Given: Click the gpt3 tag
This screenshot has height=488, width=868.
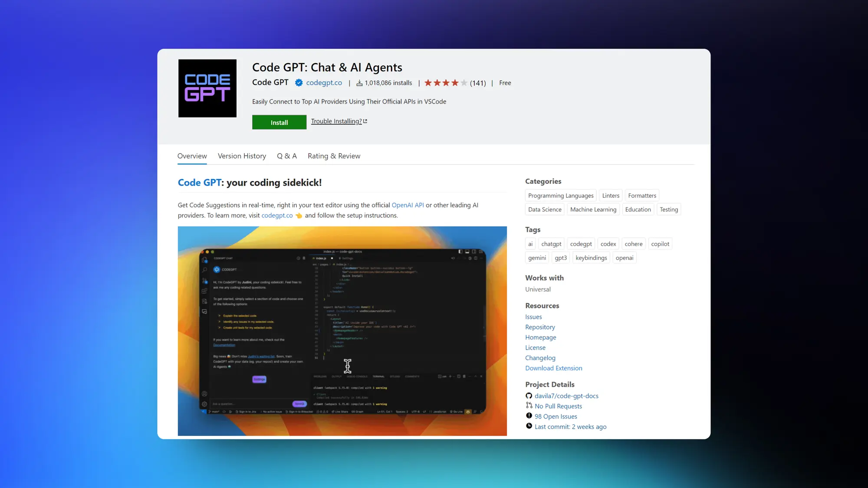Looking at the screenshot, I should pos(561,258).
